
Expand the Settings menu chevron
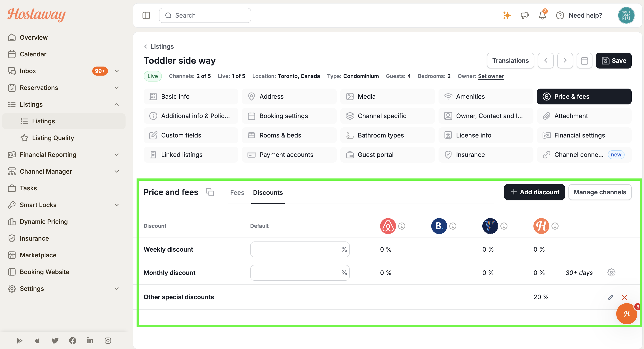pyautogui.click(x=117, y=289)
